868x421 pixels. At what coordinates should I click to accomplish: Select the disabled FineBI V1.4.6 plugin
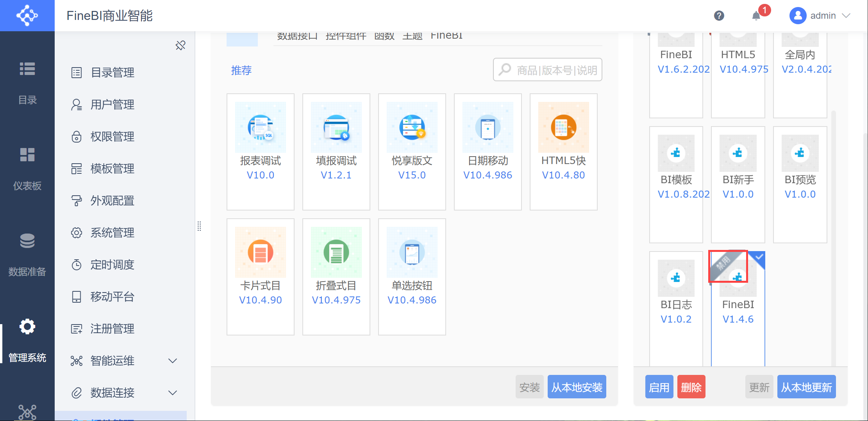pyautogui.click(x=738, y=309)
